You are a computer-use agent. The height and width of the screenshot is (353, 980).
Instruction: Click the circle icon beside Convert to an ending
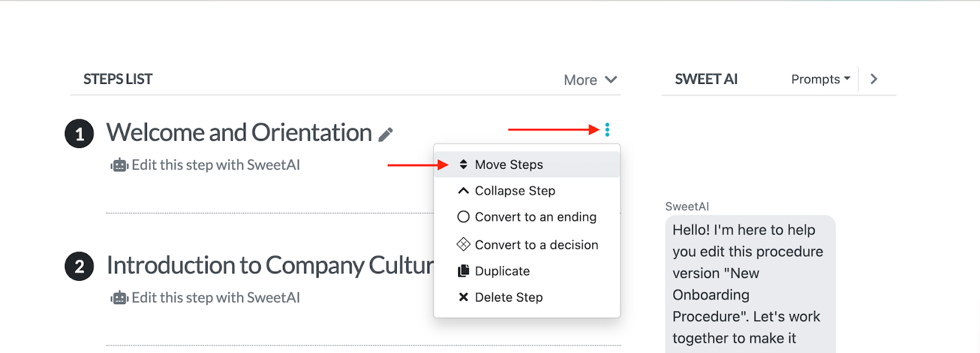(x=463, y=217)
